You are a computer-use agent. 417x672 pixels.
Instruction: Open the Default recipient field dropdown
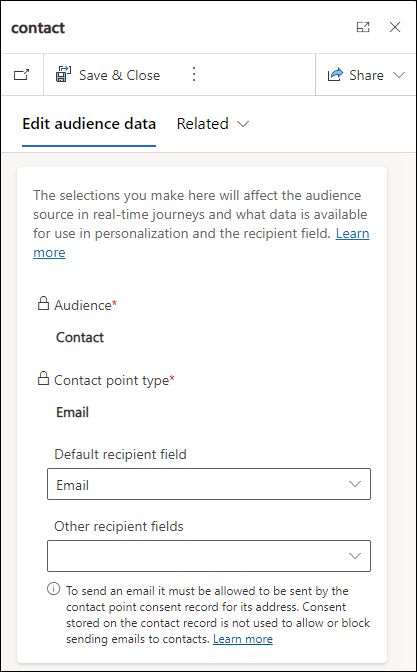(209, 484)
